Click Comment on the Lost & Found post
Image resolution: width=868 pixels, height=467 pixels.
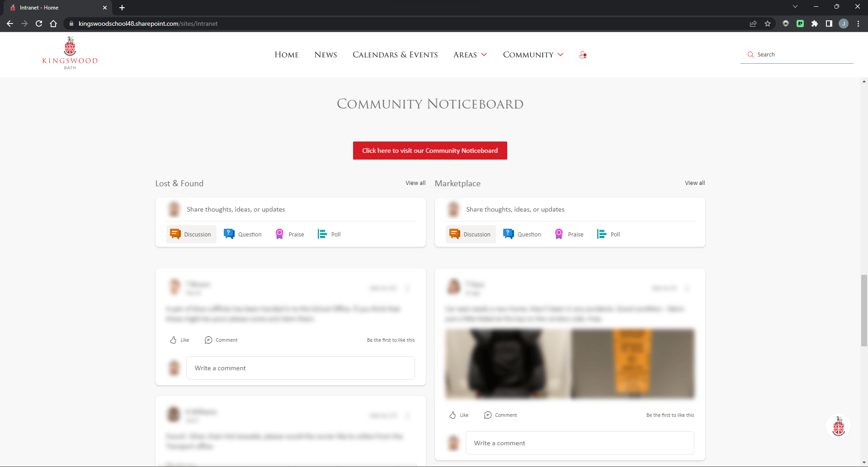click(221, 340)
